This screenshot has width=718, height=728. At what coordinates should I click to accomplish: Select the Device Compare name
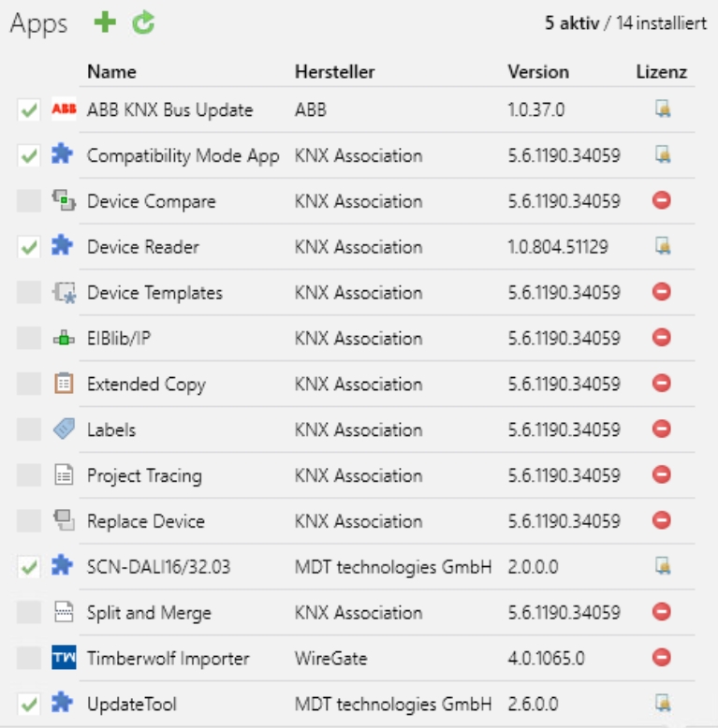click(152, 201)
